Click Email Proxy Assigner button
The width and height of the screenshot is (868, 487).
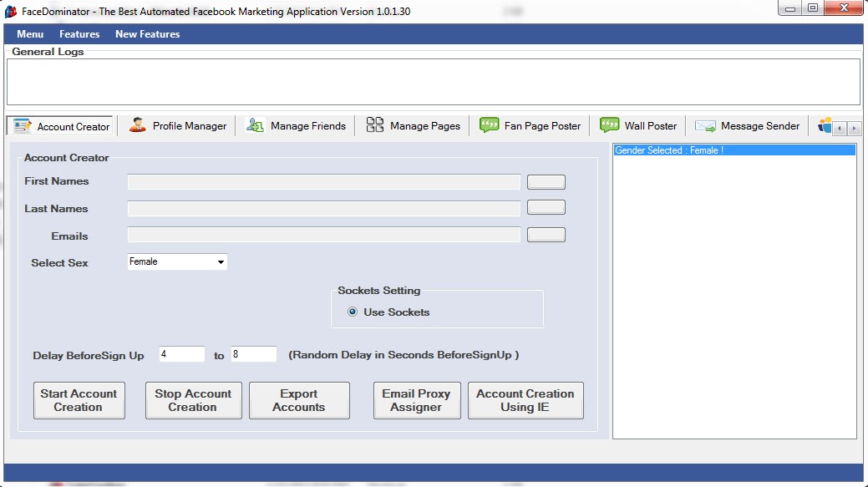coord(417,400)
